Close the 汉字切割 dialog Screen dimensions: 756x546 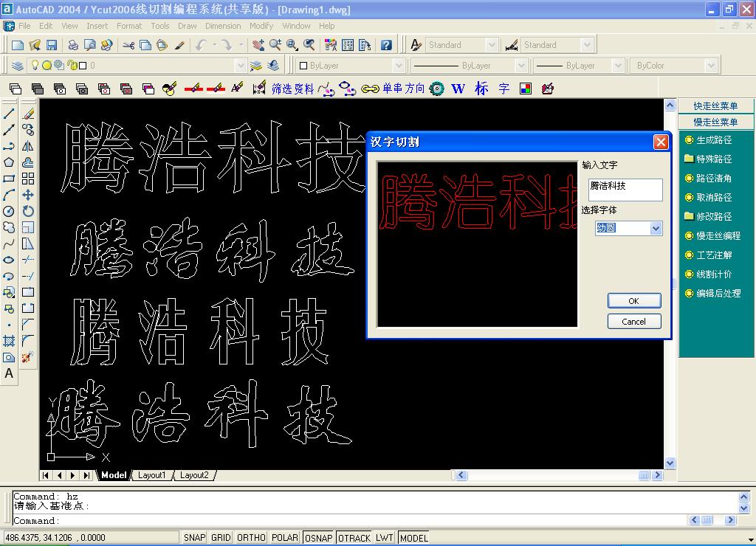661,142
